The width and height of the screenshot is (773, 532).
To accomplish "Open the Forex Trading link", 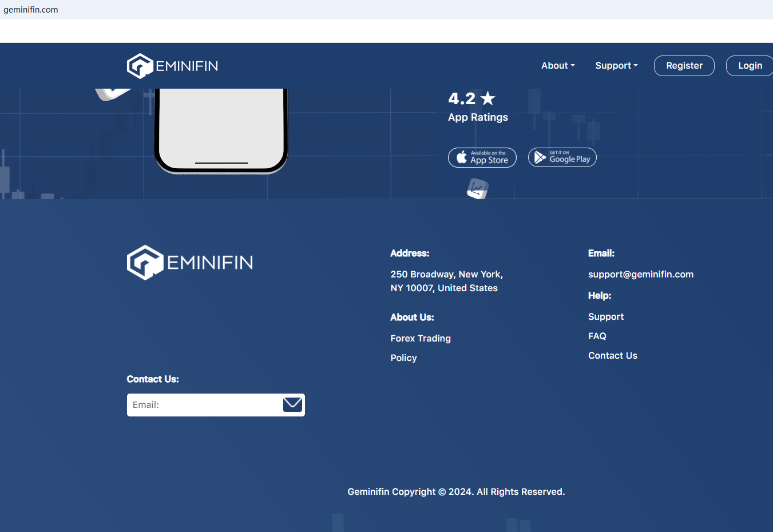I will click(x=421, y=339).
